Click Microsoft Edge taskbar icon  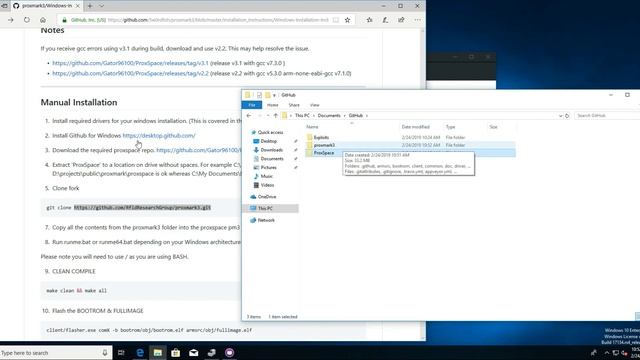point(140,353)
